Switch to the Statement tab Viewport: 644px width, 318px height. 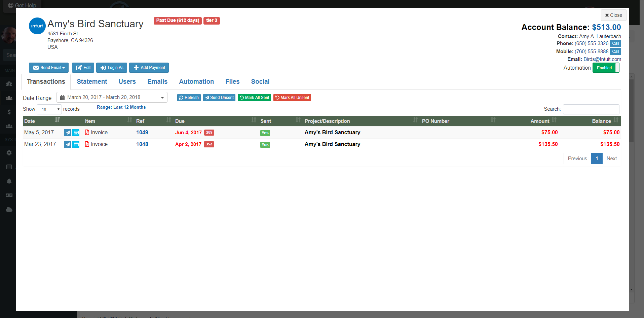pos(92,81)
